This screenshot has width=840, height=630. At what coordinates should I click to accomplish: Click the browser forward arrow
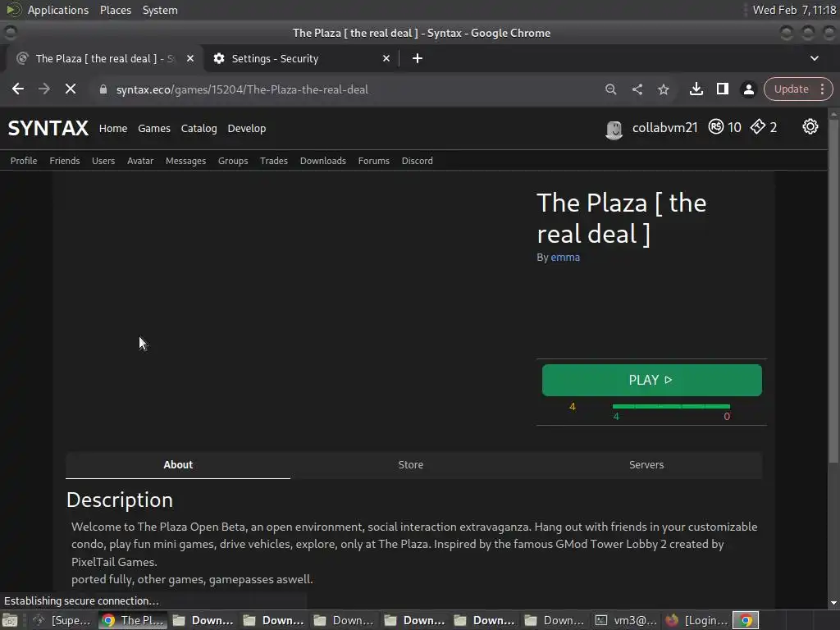(x=44, y=89)
